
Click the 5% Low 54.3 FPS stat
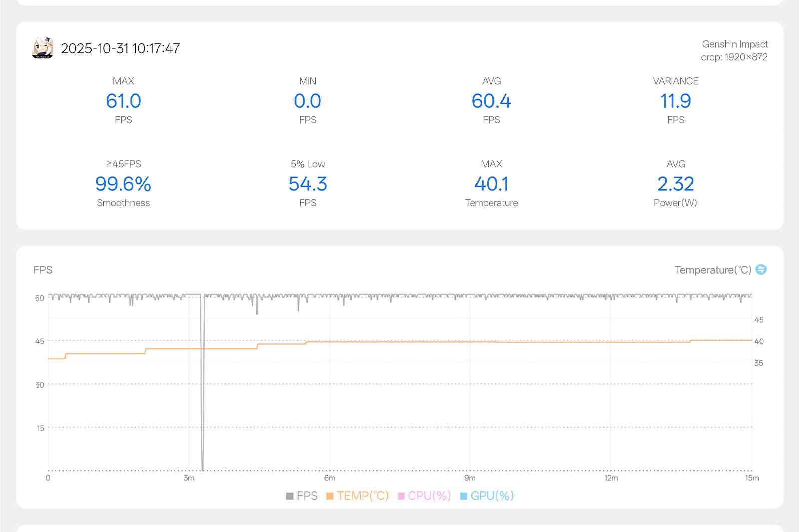pos(308,184)
